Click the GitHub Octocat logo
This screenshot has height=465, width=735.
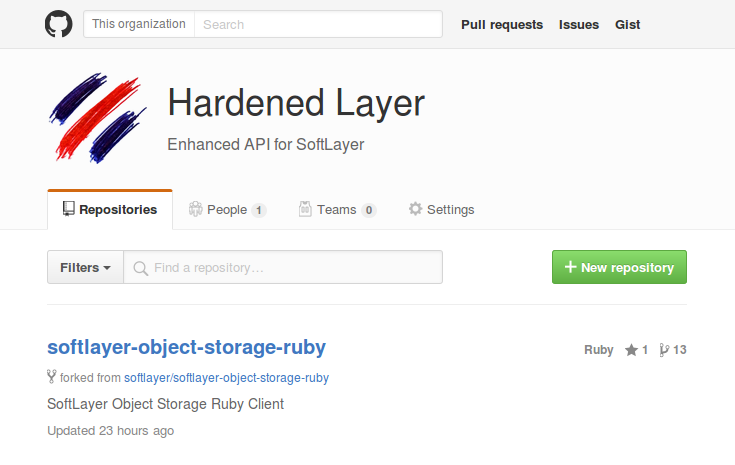(x=59, y=24)
